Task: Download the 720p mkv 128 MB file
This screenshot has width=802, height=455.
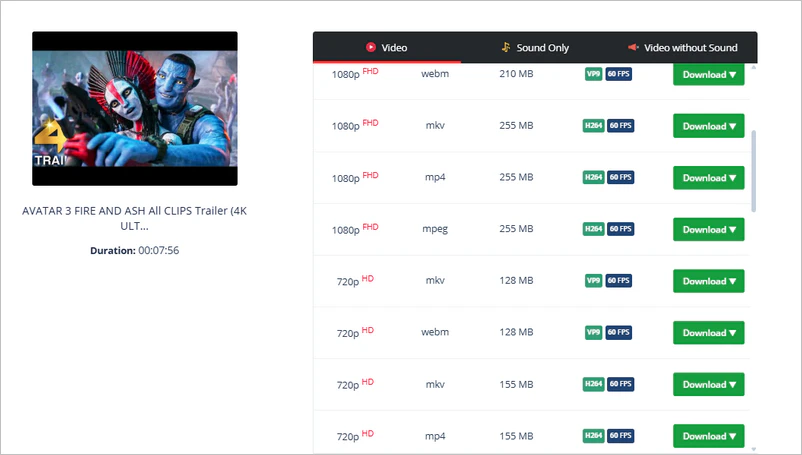Action: tap(708, 281)
